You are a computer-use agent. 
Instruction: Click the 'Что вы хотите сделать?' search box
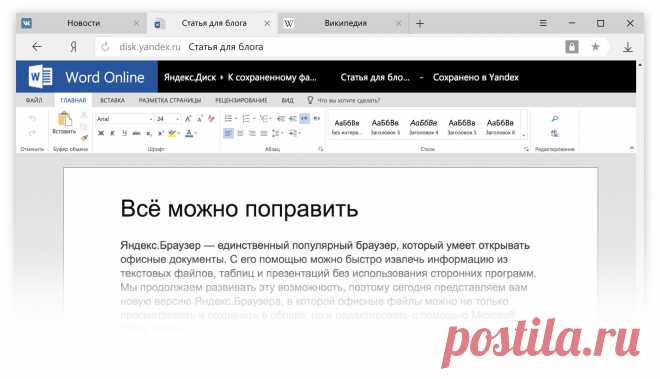344,100
